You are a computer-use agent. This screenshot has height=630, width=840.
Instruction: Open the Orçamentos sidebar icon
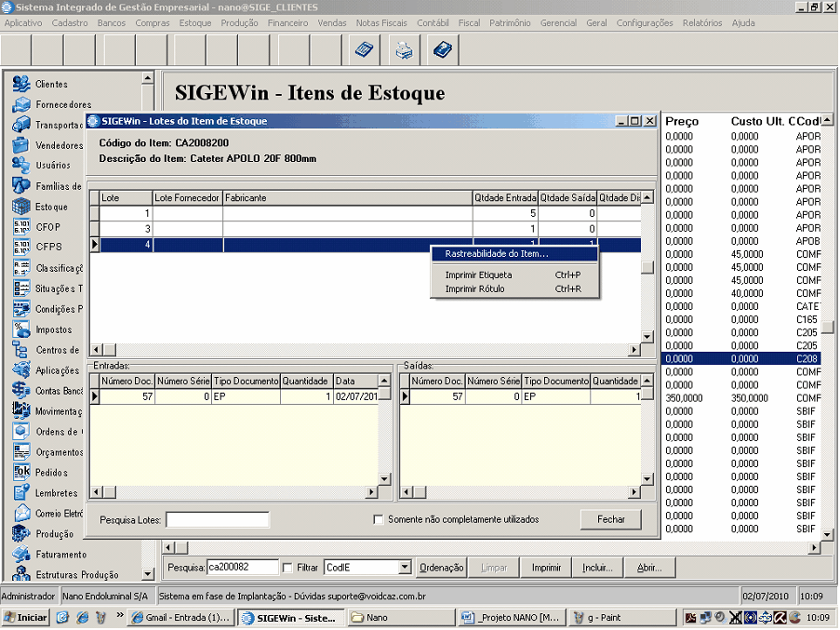coord(20,451)
